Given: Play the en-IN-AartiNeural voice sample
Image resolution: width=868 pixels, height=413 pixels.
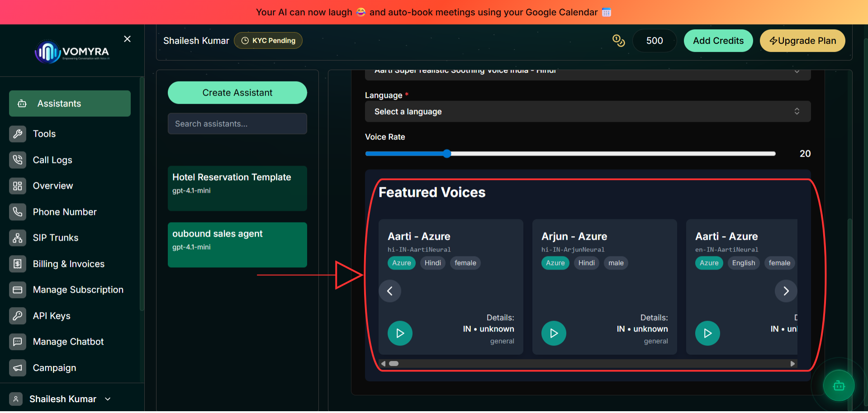Looking at the screenshot, I should point(707,333).
